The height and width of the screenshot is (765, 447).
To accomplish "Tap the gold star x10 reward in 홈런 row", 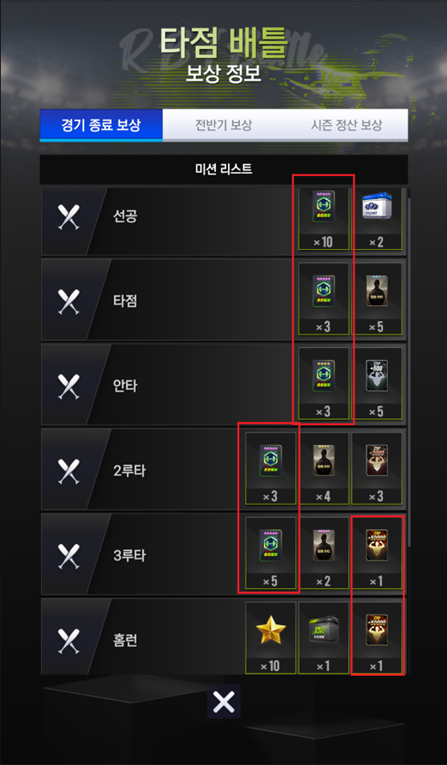I will pyautogui.click(x=270, y=638).
